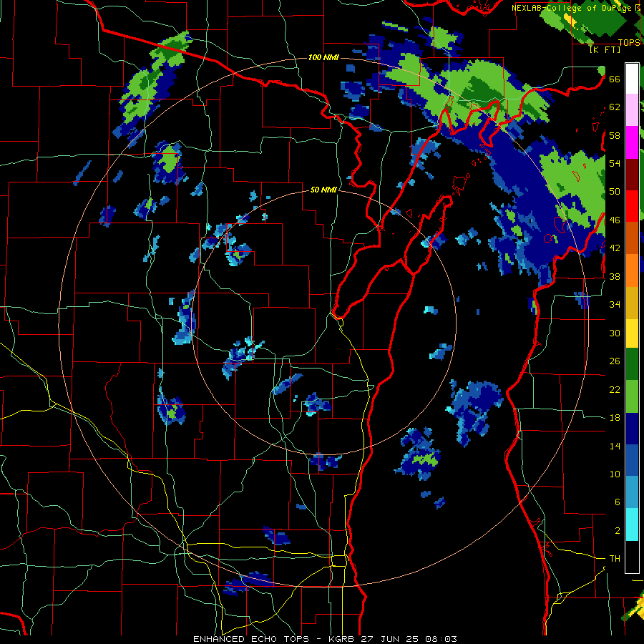Select the '38' scale value
Image resolution: width=644 pixels, height=644 pixels.
pos(615,276)
